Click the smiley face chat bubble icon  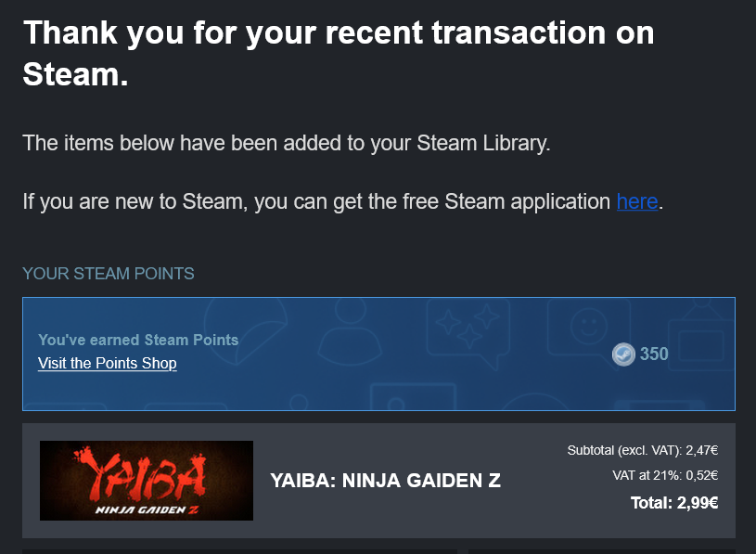coord(589,329)
